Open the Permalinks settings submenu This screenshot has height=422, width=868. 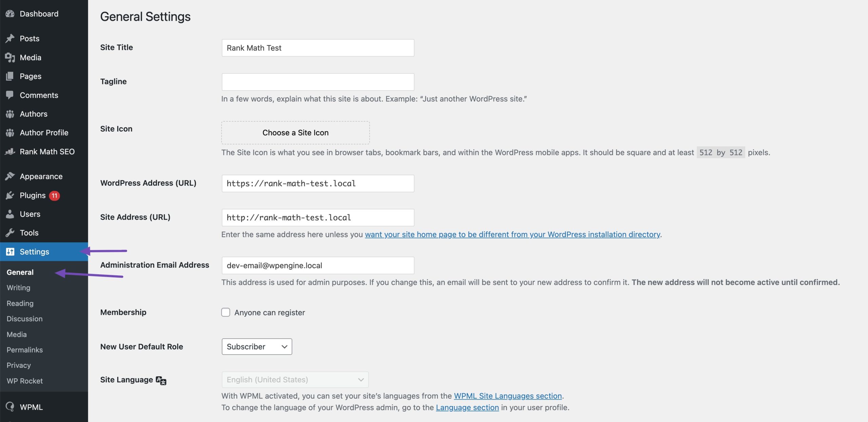coord(25,350)
